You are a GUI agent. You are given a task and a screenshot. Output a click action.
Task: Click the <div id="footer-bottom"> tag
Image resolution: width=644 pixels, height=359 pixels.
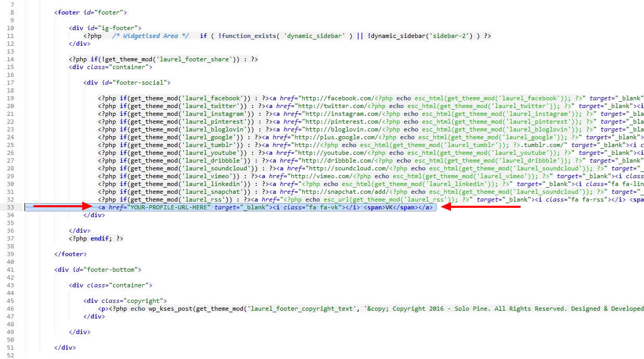[x=98, y=270]
